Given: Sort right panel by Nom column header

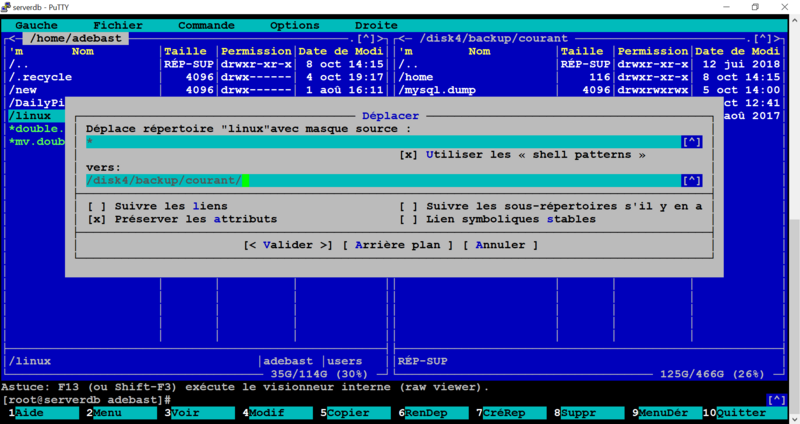Looking at the screenshot, I should pos(479,52).
